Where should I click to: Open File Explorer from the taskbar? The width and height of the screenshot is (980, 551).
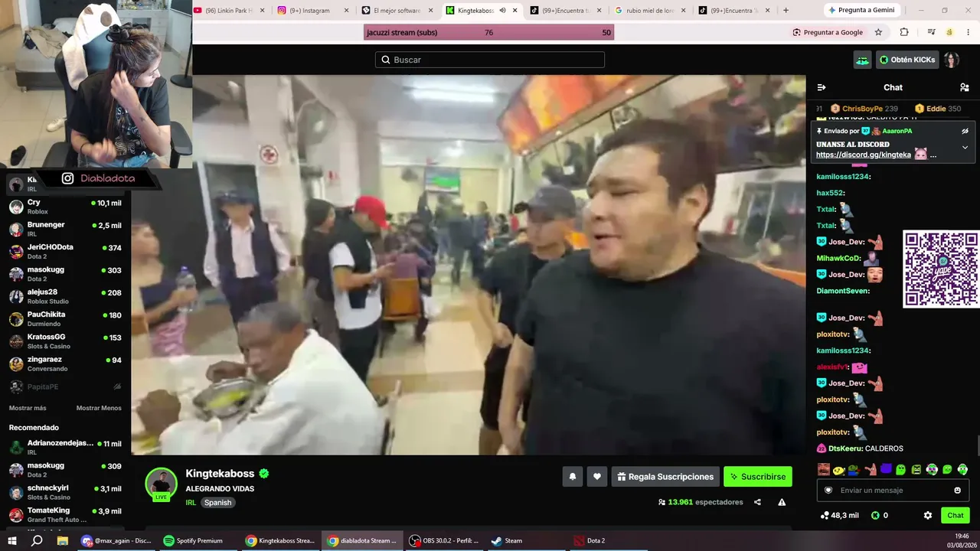pos(63,540)
